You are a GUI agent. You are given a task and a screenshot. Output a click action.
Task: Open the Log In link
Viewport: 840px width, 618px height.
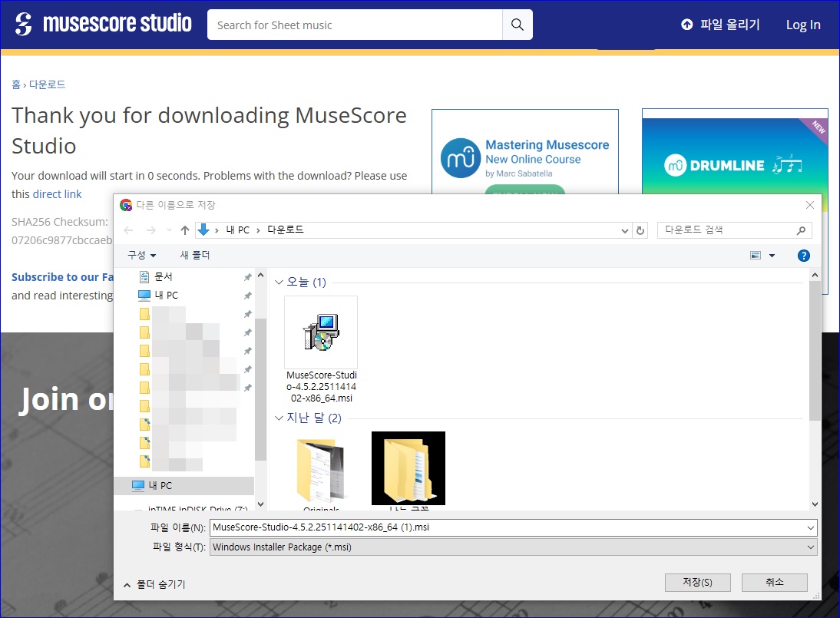click(x=803, y=25)
